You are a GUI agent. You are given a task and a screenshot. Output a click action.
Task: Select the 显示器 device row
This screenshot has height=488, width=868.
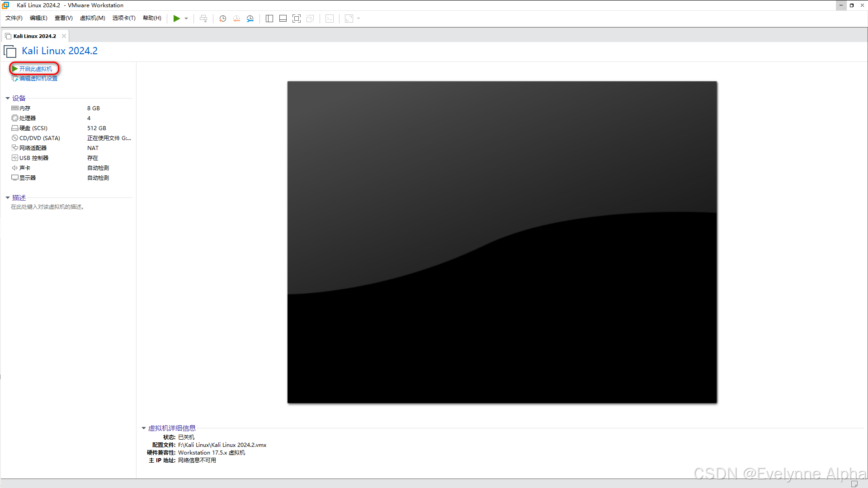pos(71,178)
